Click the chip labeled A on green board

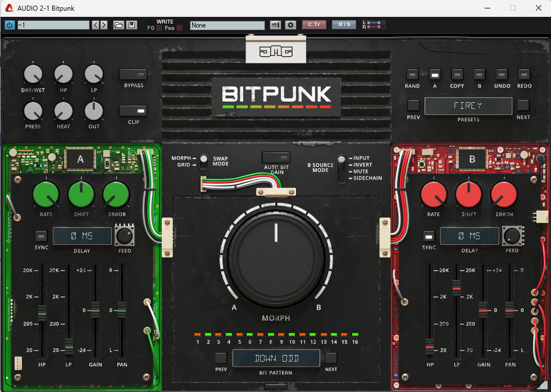[x=80, y=159]
